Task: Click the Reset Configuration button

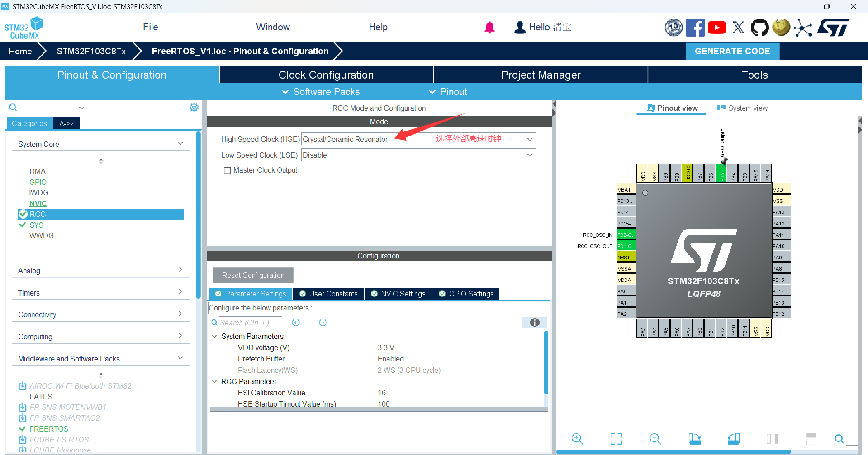Action: pyautogui.click(x=253, y=275)
